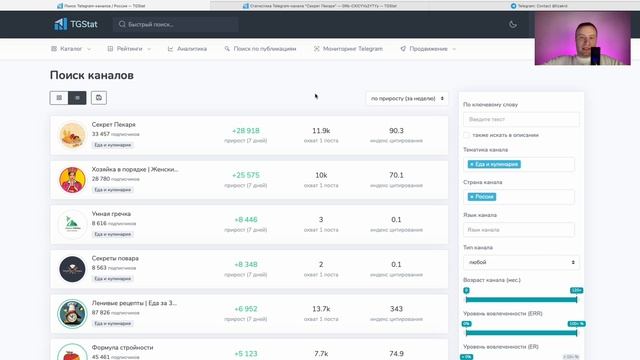
Task: Open the Рейтинги menu
Action: [x=129, y=49]
